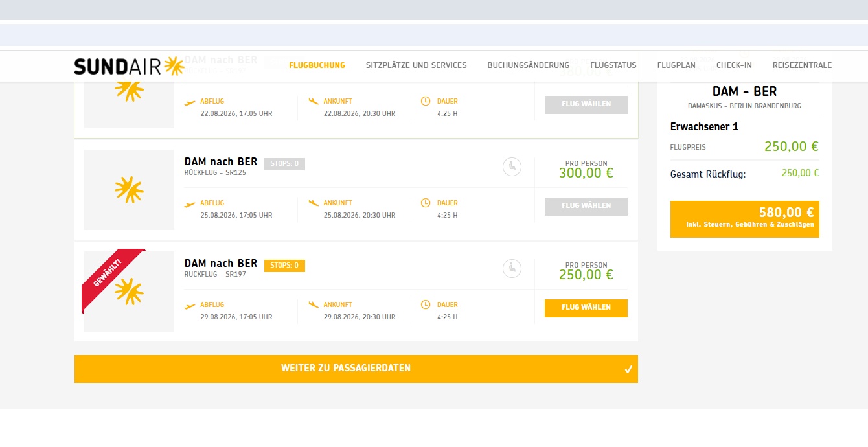This screenshot has height=447, width=868.
Task: Click departure time 25.08.2026, 17:05 Uhr
Action: point(236,216)
